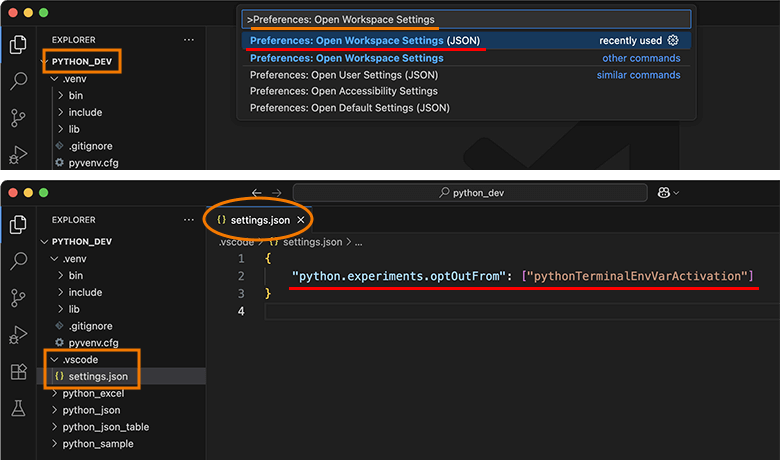Click line number 2 in editor gutter
This screenshot has height=460, width=780.
tap(241, 276)
